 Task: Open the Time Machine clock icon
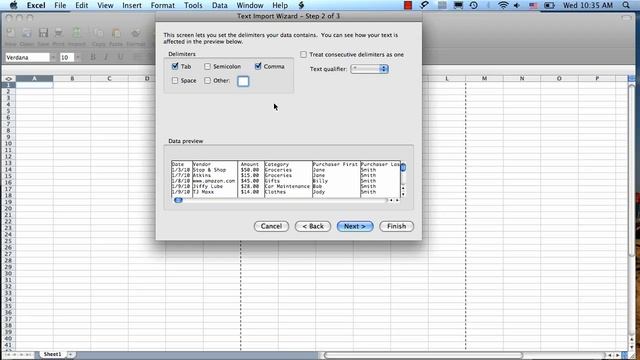click(473, 5)
